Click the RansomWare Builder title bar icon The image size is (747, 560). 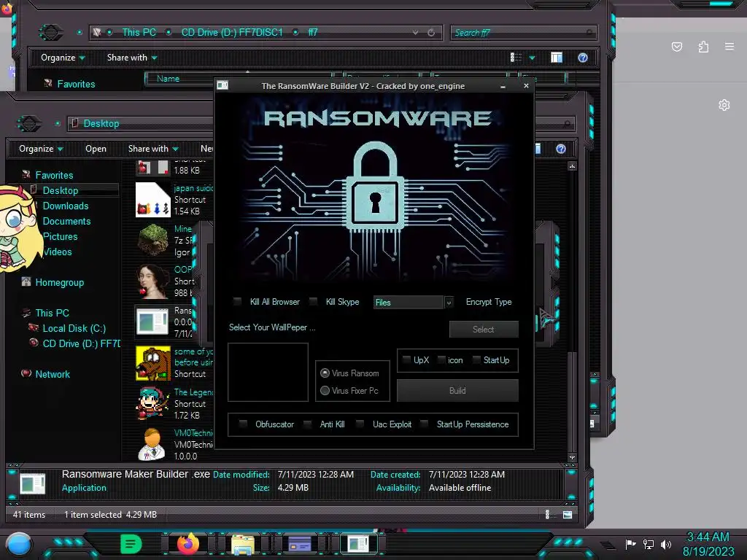click(222, 86)
